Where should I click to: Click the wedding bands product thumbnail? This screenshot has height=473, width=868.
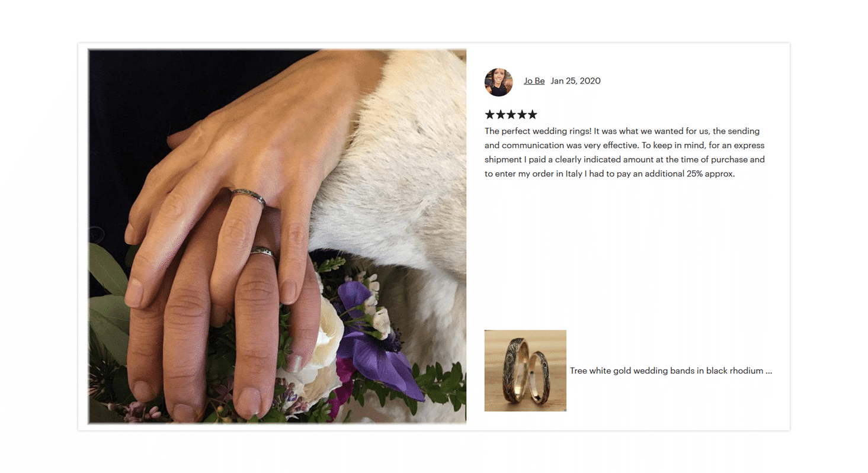point(526,371)
